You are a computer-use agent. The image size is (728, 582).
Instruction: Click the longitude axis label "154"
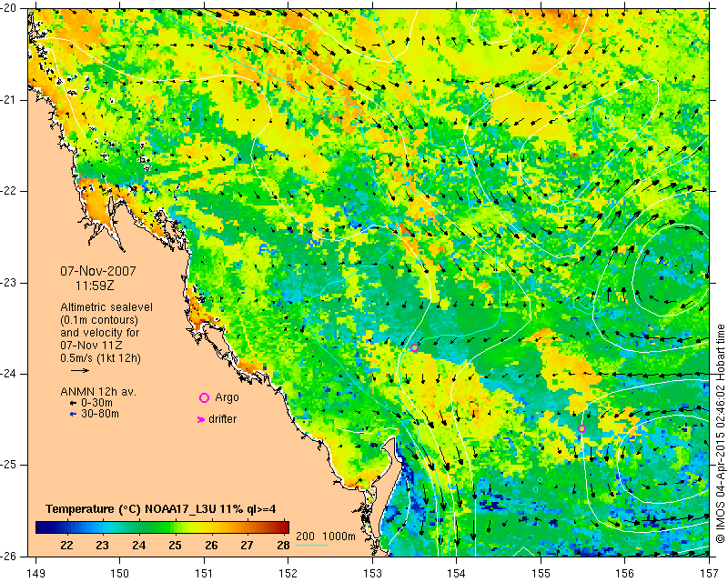[457, 573]
